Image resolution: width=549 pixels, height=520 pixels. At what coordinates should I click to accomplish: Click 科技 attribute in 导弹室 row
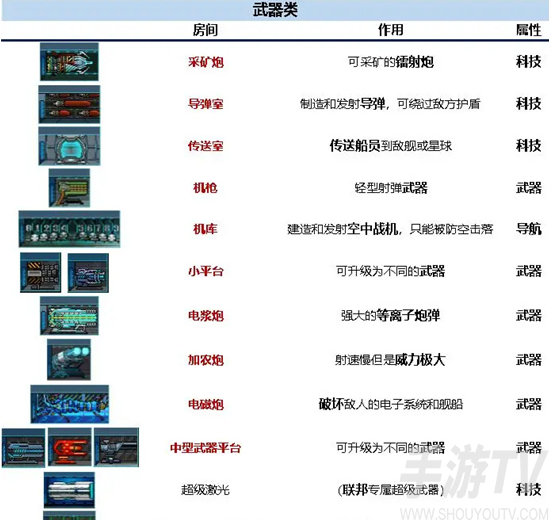(529, 104)
